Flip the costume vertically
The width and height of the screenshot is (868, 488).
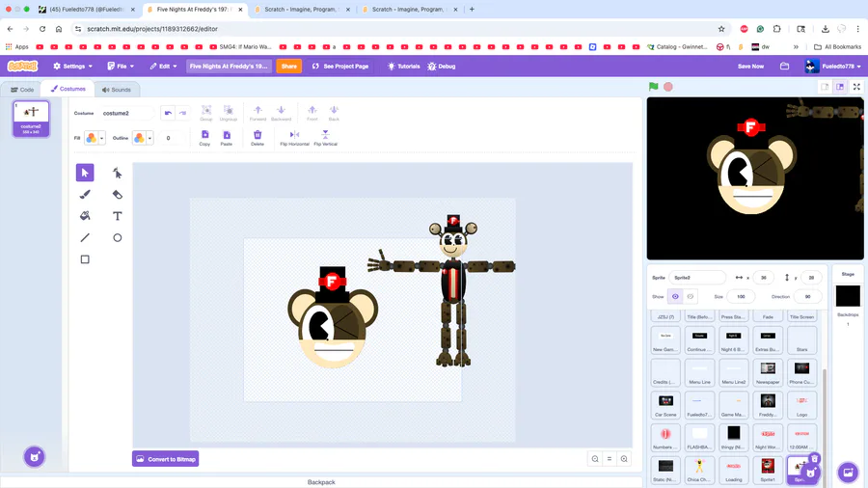click(326, 138)
